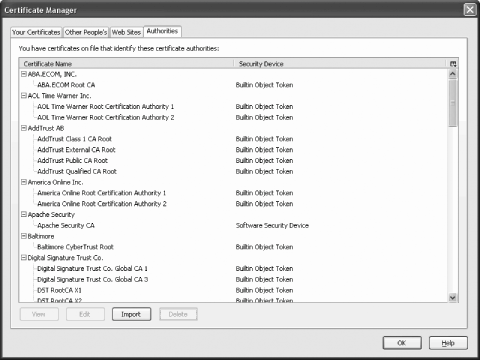Collapse the Apache Security group
The image size is (481, 360).
24,214
